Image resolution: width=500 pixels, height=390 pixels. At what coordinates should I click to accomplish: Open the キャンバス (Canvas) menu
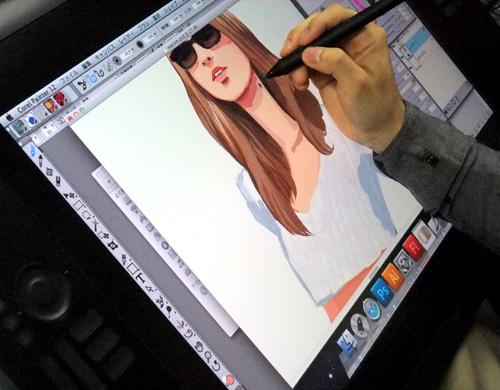106,51
